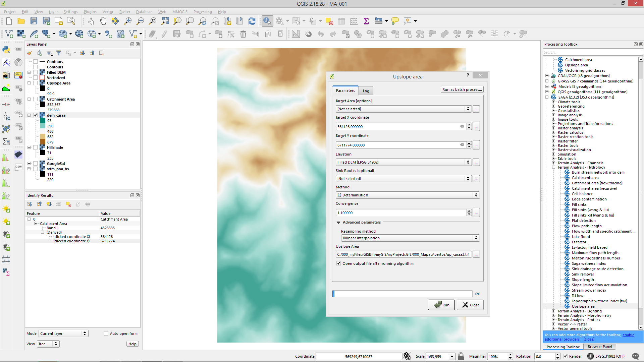Click Run as batch process button
Viewport: 644px width, 362px height.
tap(462, 89)
